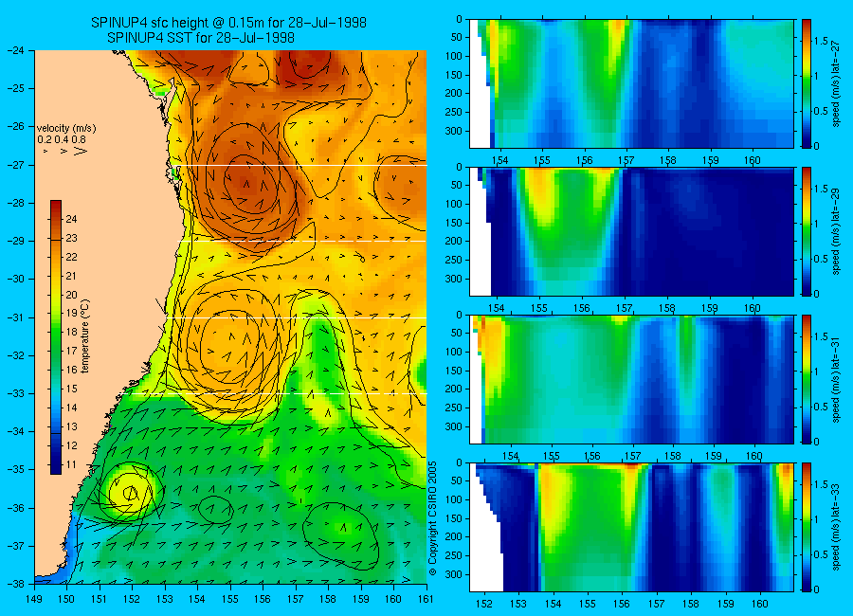Click latitude label "-38" on the map axis
The height and width of the screenshot is (616, 853).
[16, 584]
